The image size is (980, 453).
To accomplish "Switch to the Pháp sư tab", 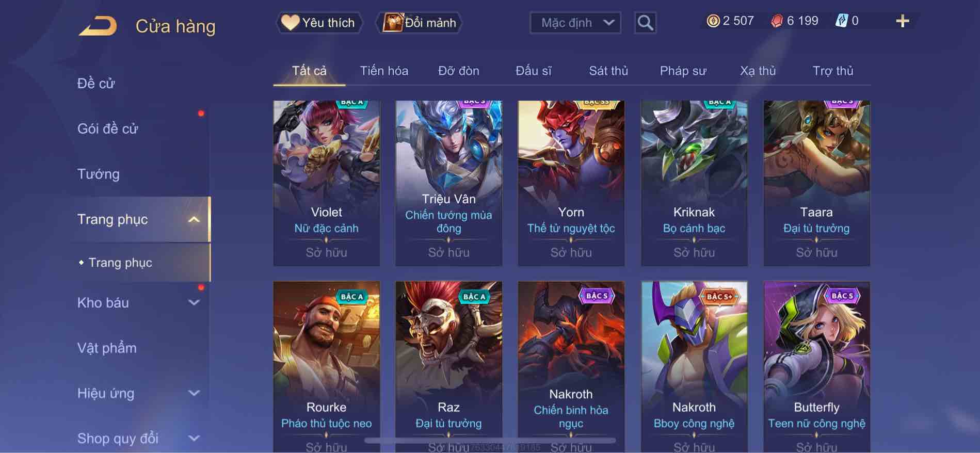I will tap(683, 71).
